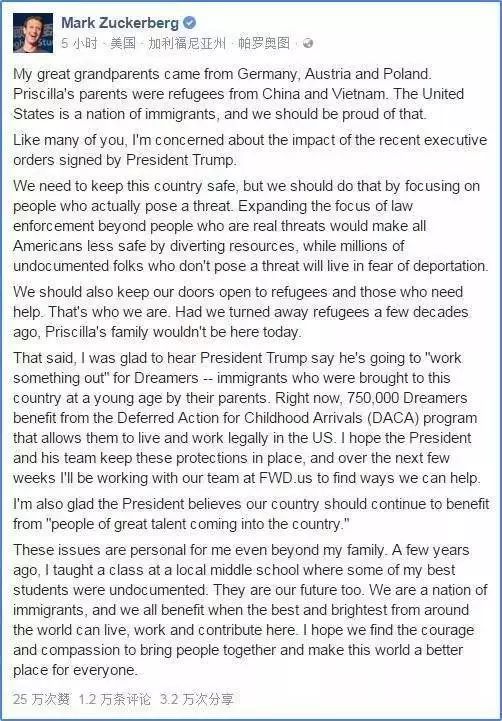Open the 3.2 万次分享 shares count
This screenshot has height=721, width=502.
tap(197, 700)
